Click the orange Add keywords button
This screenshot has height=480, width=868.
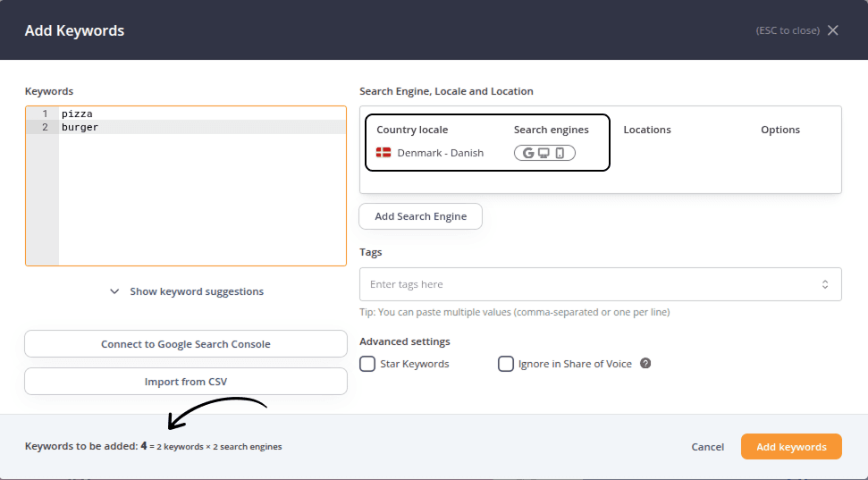[792, 447]
